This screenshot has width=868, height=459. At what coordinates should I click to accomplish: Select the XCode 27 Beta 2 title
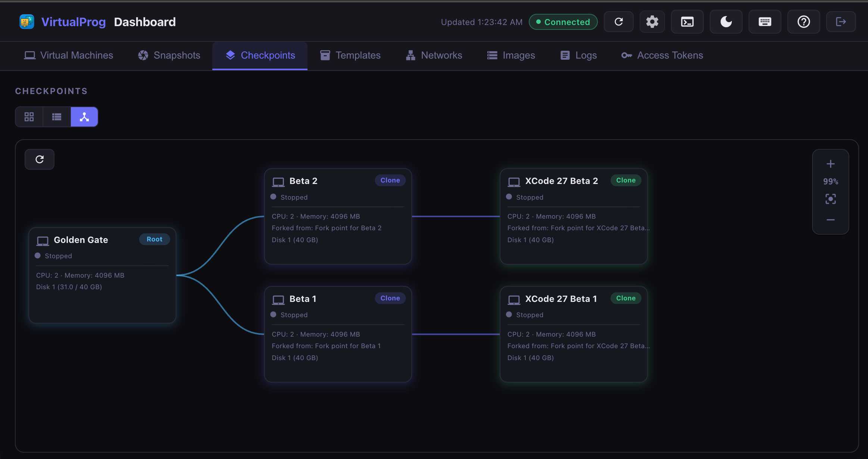click(x=562, y=181)
